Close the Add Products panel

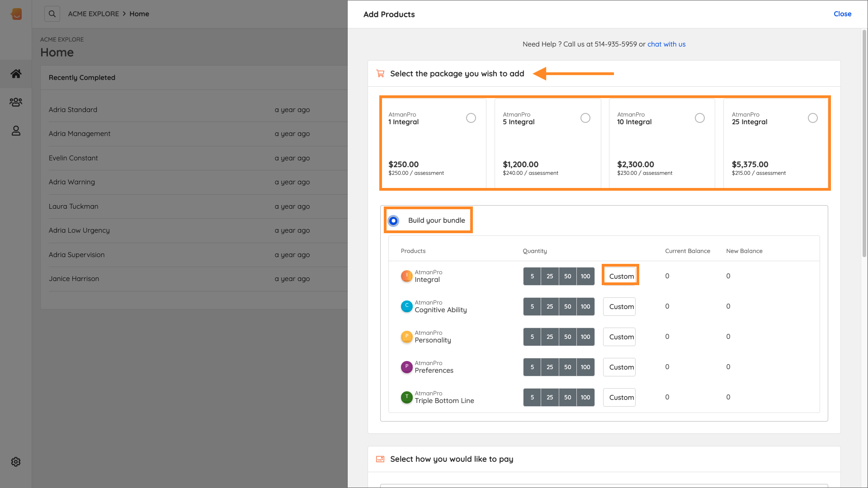pos(842,14)
